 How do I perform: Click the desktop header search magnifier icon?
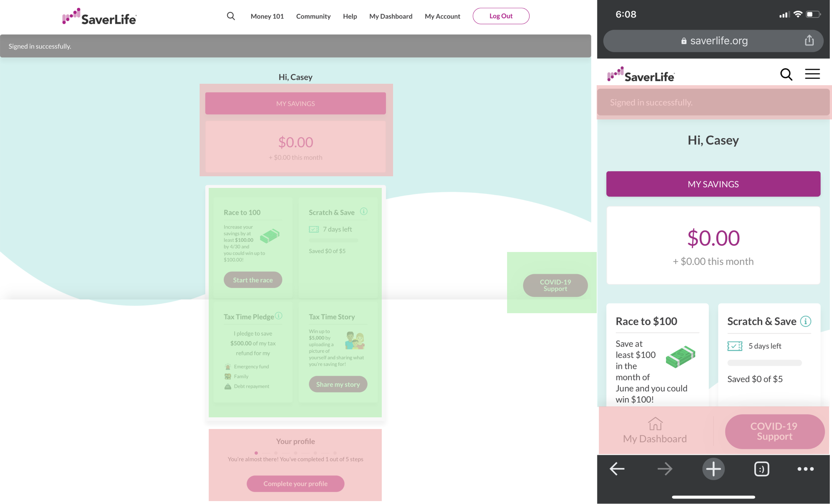coord(231,16)
